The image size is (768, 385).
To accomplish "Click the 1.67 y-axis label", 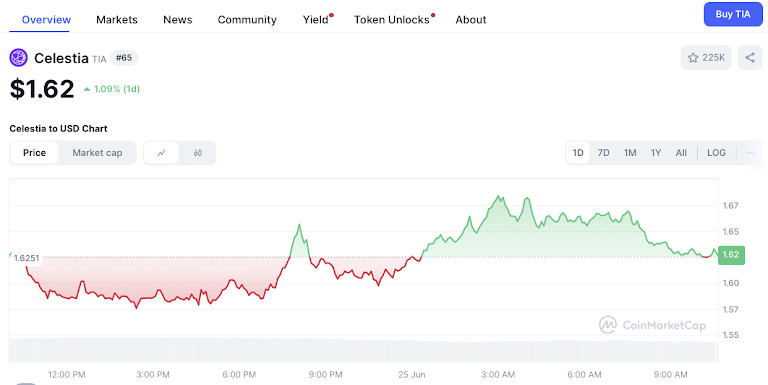I will coord(730,205).
